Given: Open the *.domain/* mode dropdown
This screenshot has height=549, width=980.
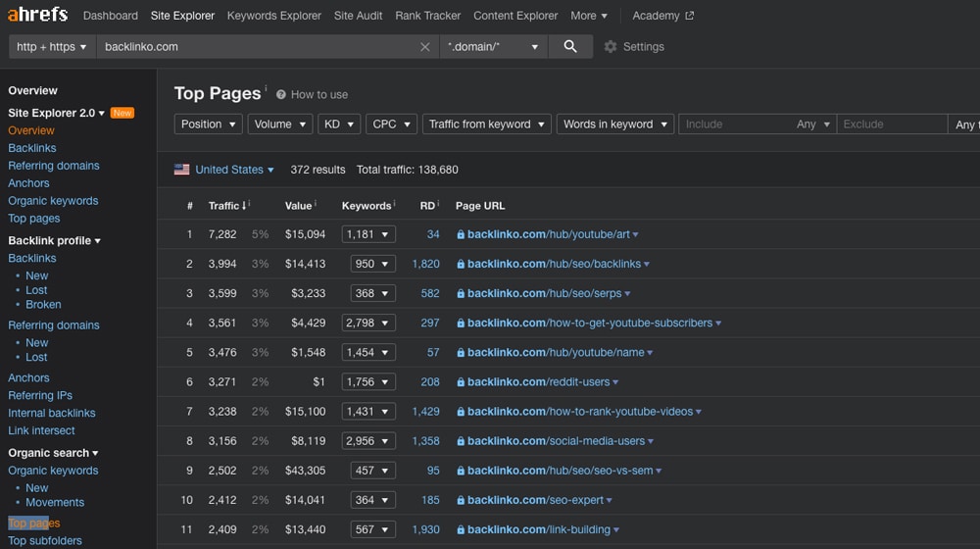Looking at the screenshot, I should tap(493, 47).
